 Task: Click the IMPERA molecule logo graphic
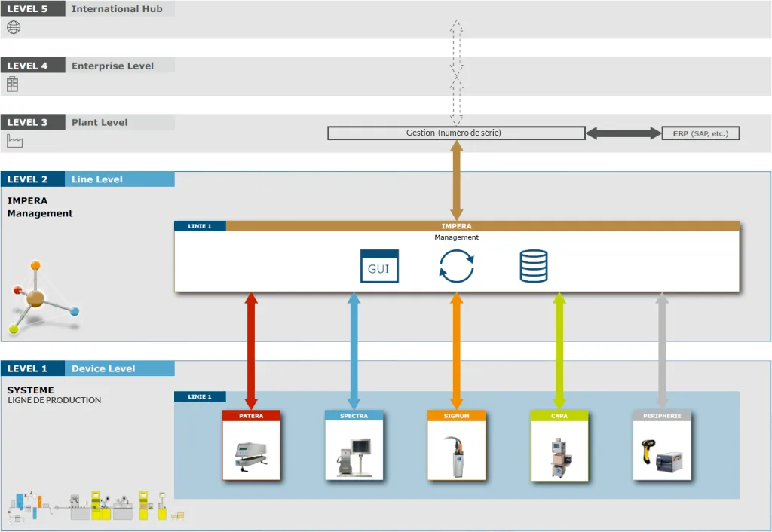43,297
